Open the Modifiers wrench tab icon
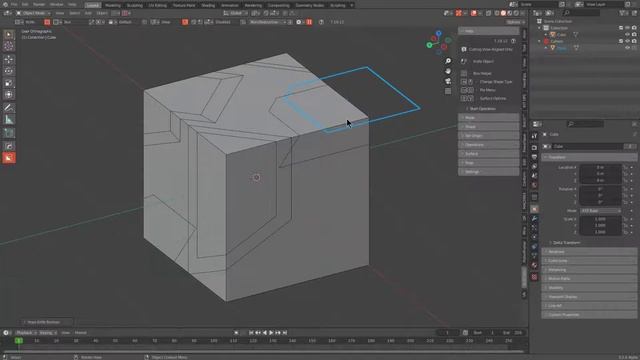Screen dimensions: 640x360 tap(534, 219)
